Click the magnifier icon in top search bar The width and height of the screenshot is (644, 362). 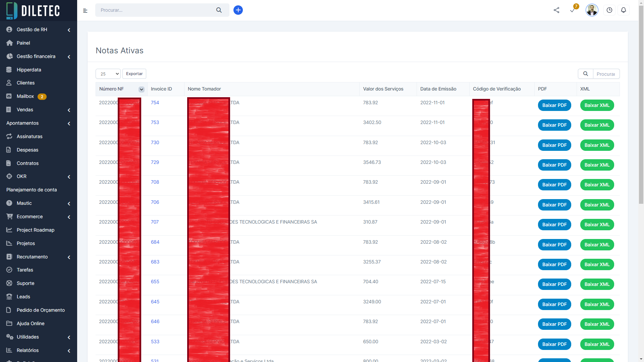[219, 10]
